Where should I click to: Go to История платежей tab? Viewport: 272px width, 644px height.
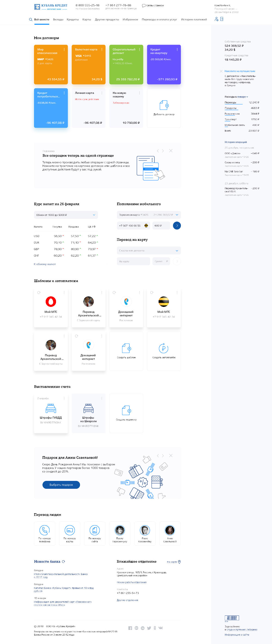194,20
